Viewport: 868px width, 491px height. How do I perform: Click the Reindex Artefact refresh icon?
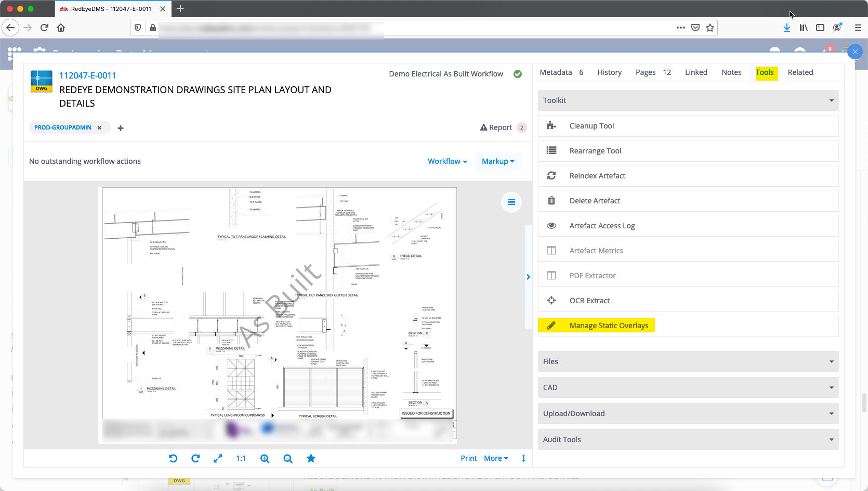551,176
